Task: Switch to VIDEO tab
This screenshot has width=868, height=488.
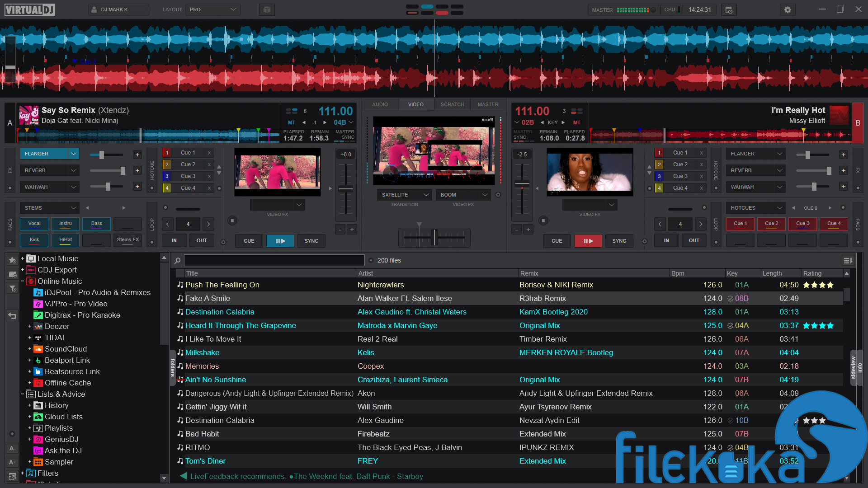Action: pyautogui.click(x=416, y=104)
